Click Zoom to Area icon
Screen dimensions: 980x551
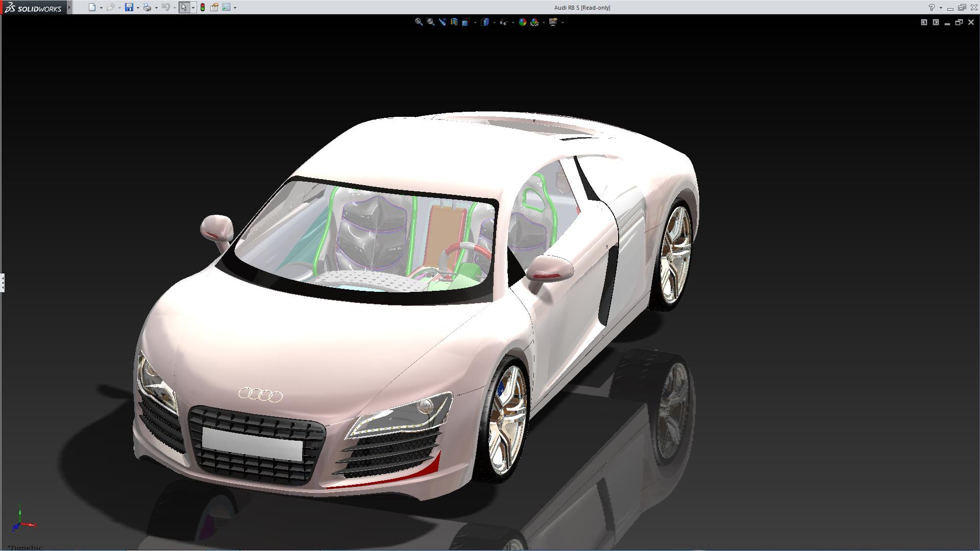tap(431, 22)
